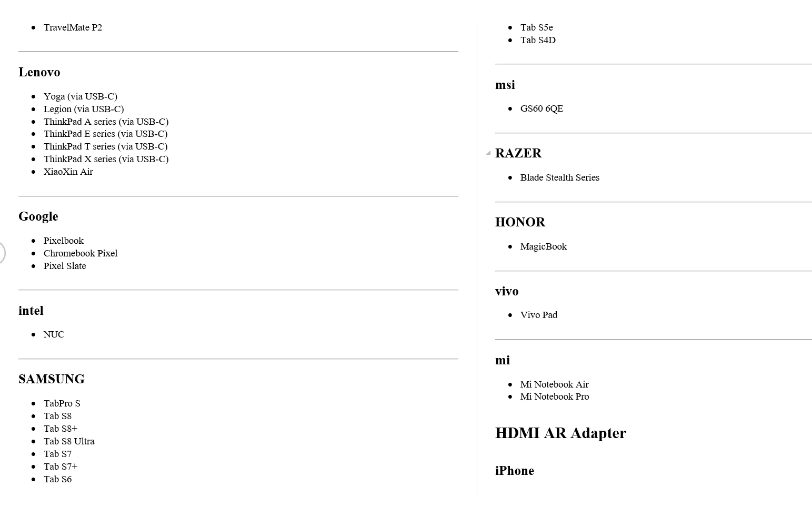
Task: Click the TravelMate P2 item
Action: pyautogui.click(x=73, y=27)
